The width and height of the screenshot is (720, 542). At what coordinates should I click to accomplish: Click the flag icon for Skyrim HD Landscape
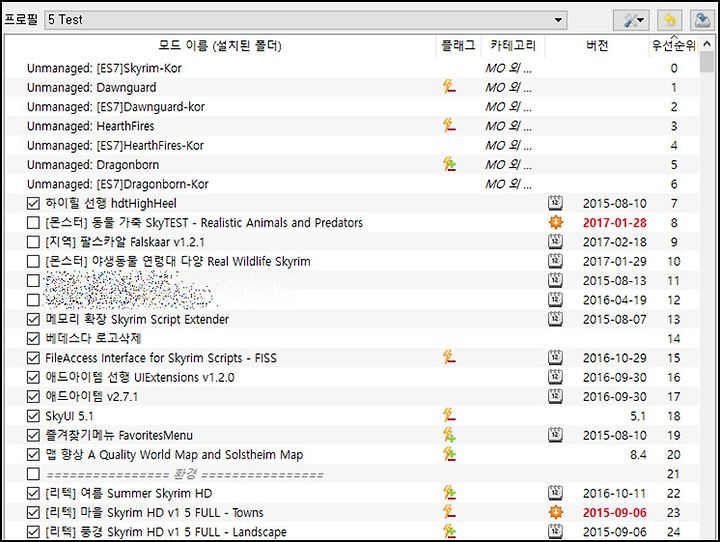tap(450, 531)
